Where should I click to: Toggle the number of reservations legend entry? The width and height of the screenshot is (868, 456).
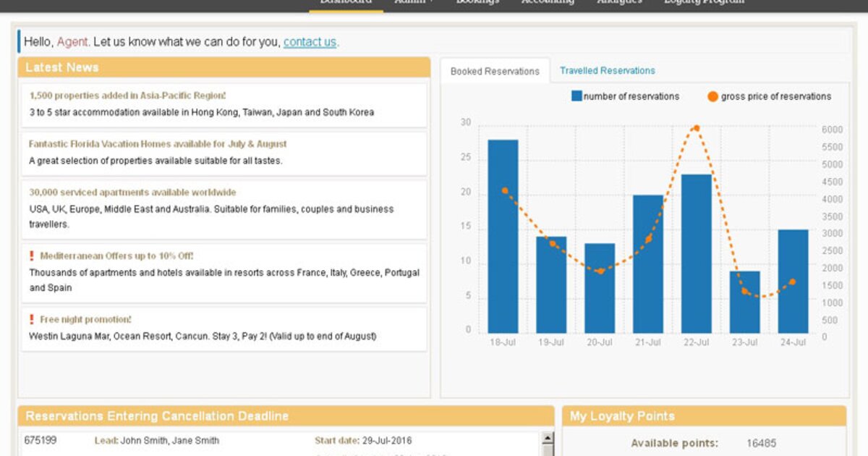click(x=632, y=96)
